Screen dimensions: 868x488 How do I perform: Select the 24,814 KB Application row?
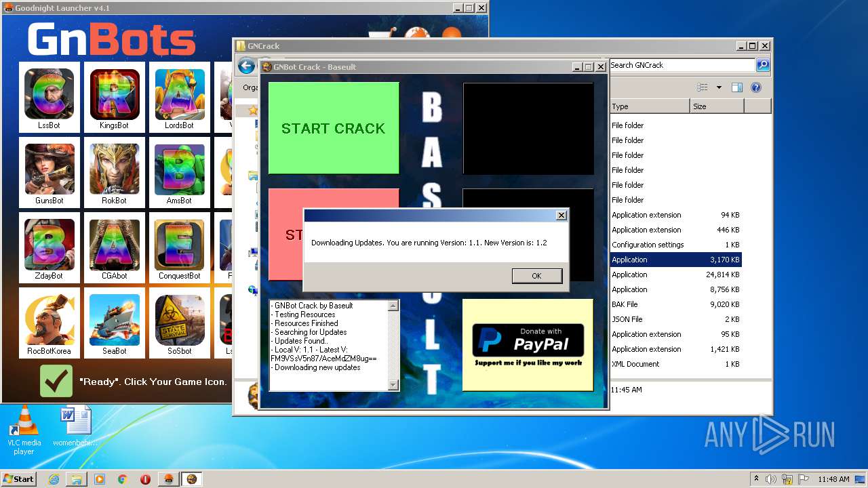pyautogui.click(x=675, y=274)
